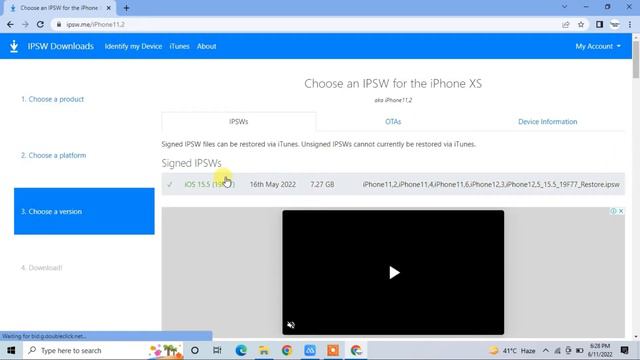
Task: Click the share page icon in address bar
Action: click(566, 24)
